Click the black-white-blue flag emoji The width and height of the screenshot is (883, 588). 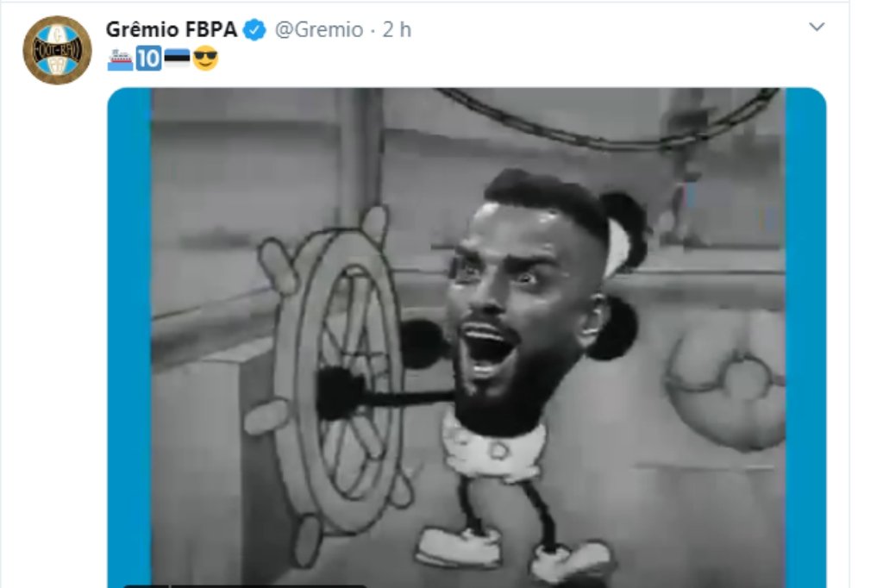[x=177, y=59]
